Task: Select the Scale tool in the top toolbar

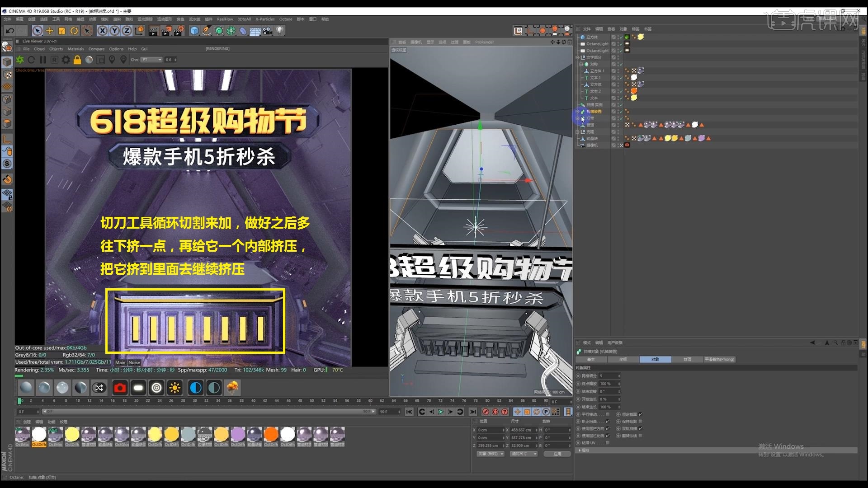Action: [62, 30]
